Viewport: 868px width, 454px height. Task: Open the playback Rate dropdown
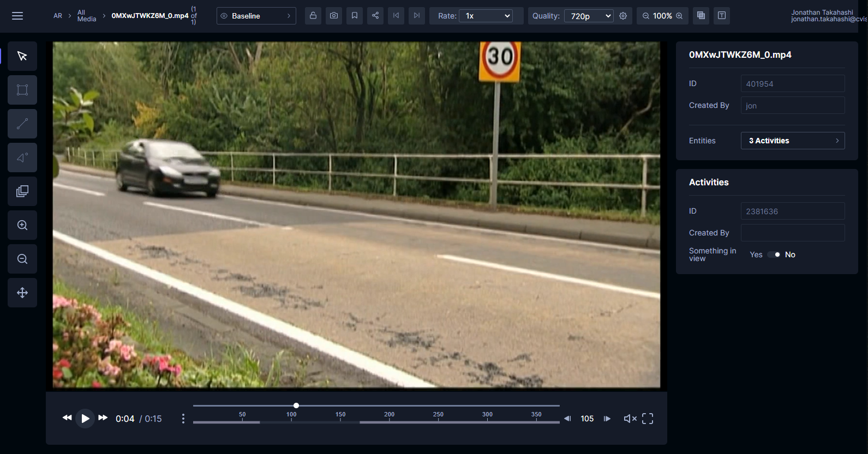click(486, 16)
